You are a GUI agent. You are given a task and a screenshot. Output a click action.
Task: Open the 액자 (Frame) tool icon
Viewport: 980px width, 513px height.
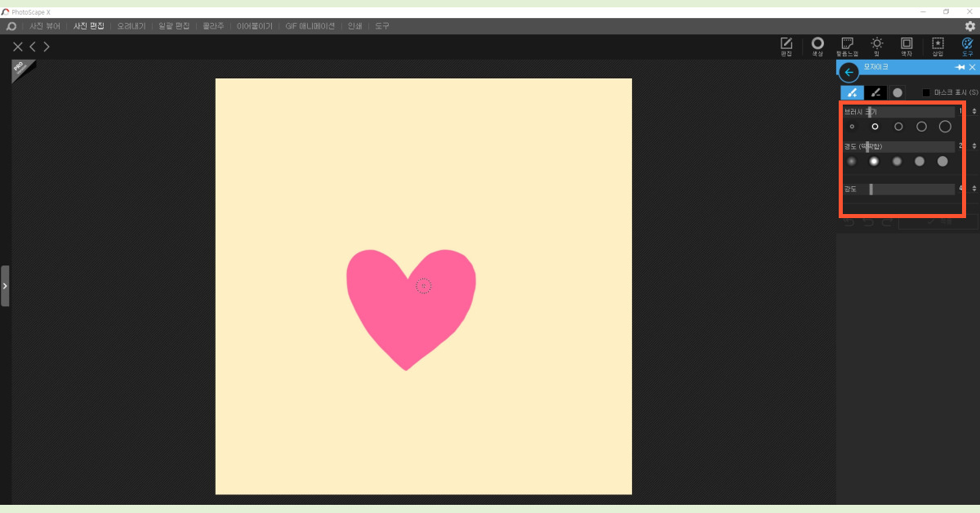(906, 46)
